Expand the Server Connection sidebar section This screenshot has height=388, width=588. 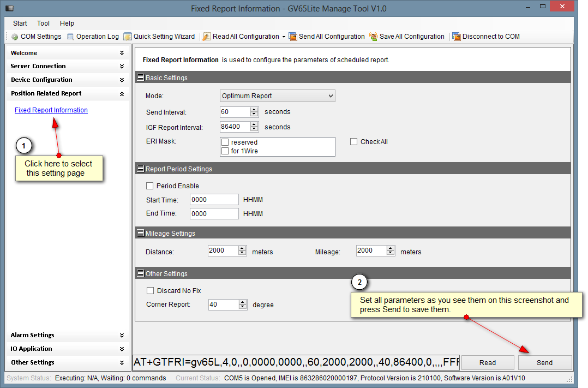(x=122, y=67)
